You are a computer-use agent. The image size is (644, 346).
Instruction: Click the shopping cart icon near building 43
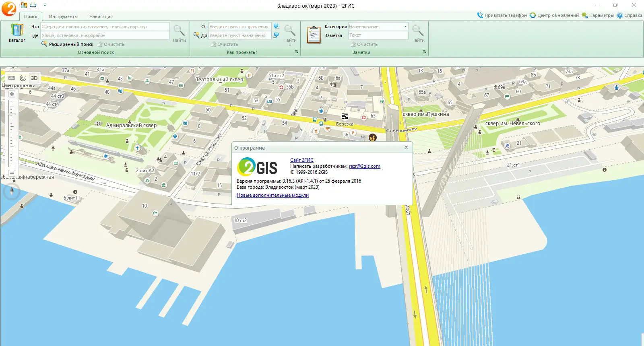click(x=130, y=78)
